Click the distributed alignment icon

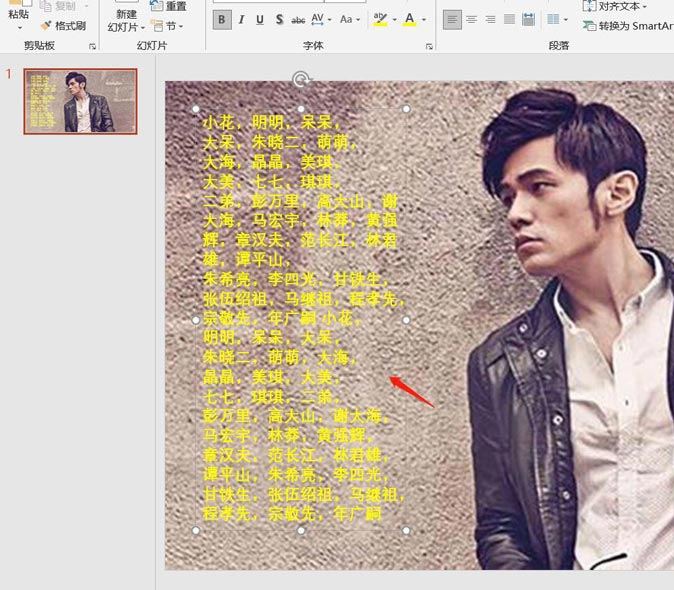[529, 20]
